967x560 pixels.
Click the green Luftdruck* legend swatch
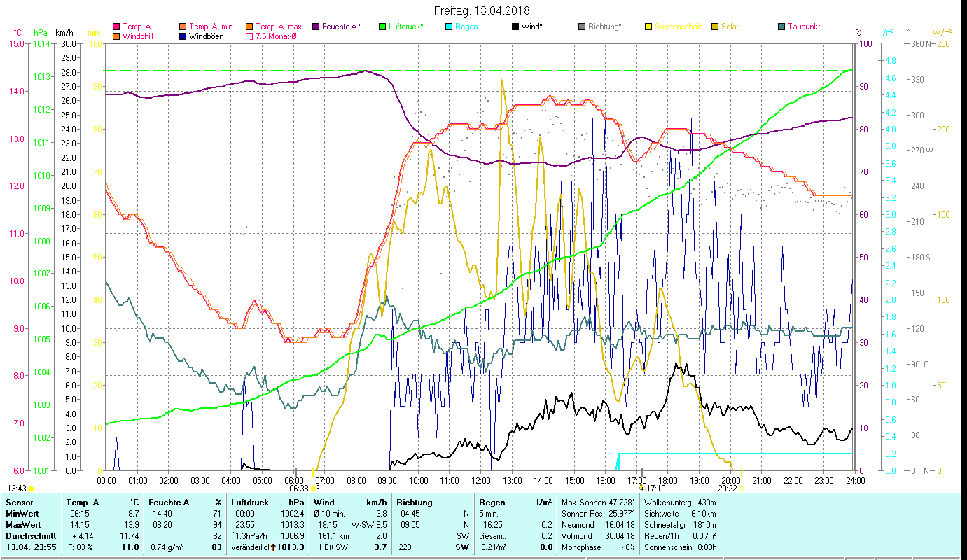click(x=382, y=27)
